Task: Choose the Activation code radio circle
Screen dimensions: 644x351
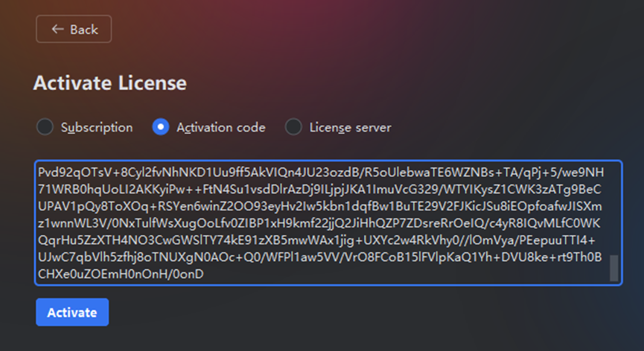Action: click(161, 126)
